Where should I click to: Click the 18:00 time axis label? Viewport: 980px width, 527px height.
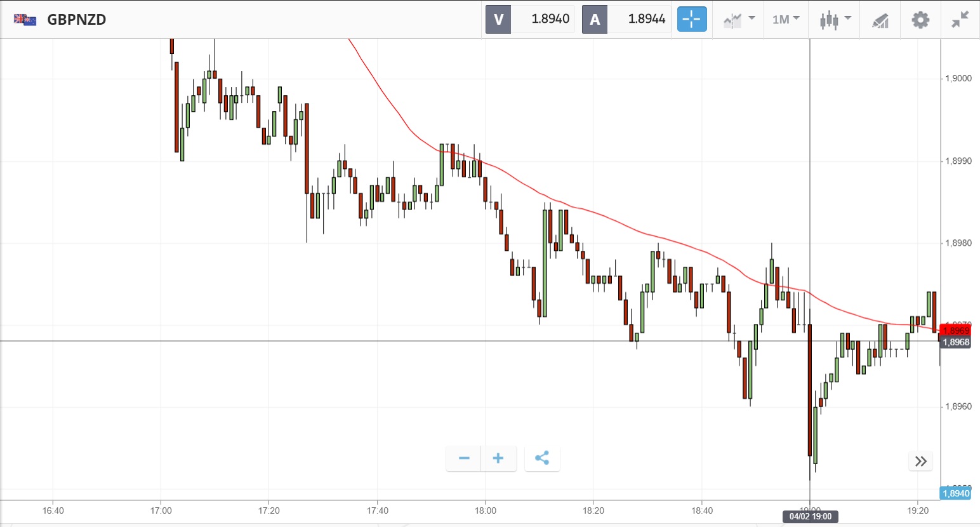486,510
